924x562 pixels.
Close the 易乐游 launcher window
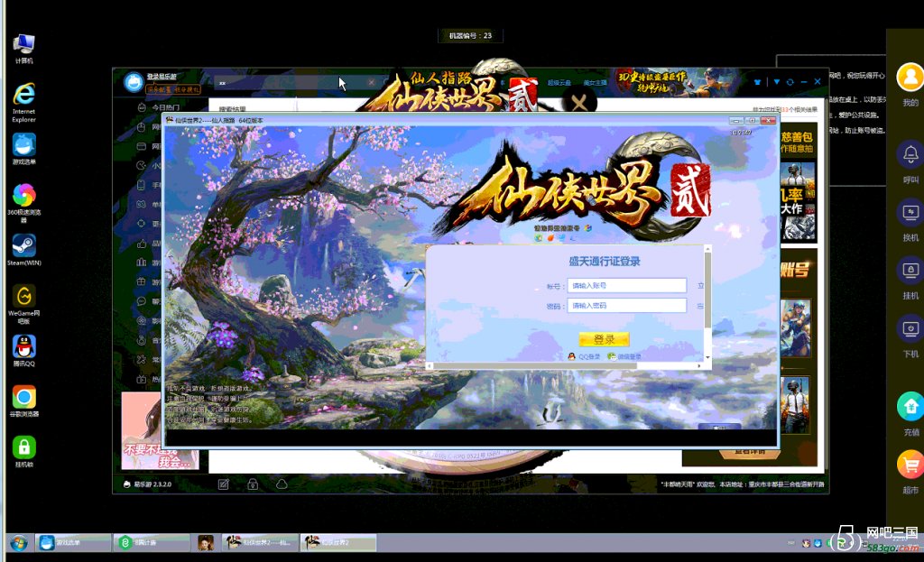[818, 82]
